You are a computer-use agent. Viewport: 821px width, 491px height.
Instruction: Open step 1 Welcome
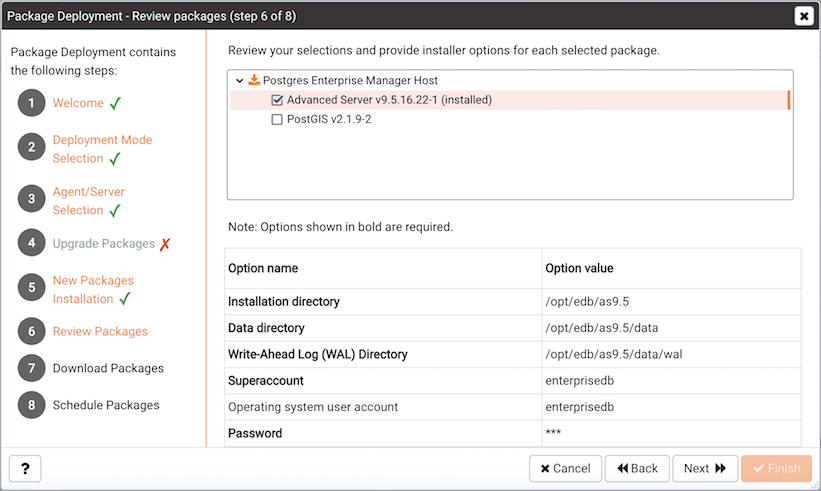click(78, 103)
